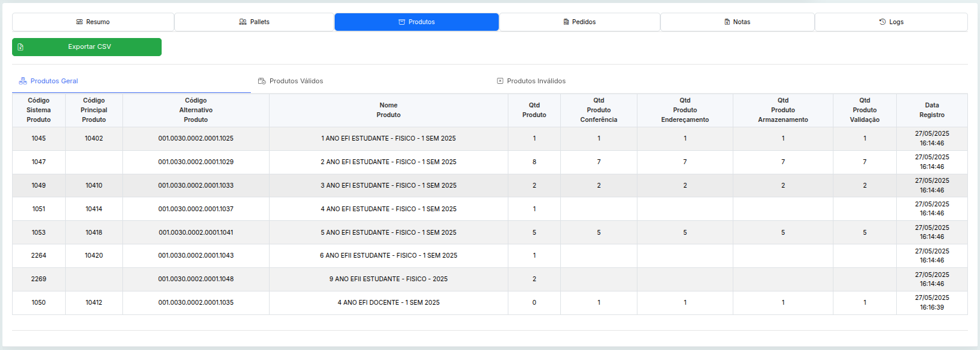Click the Nome Produto column header
Viewport: 980px width, 350px height.
point(388,110)
